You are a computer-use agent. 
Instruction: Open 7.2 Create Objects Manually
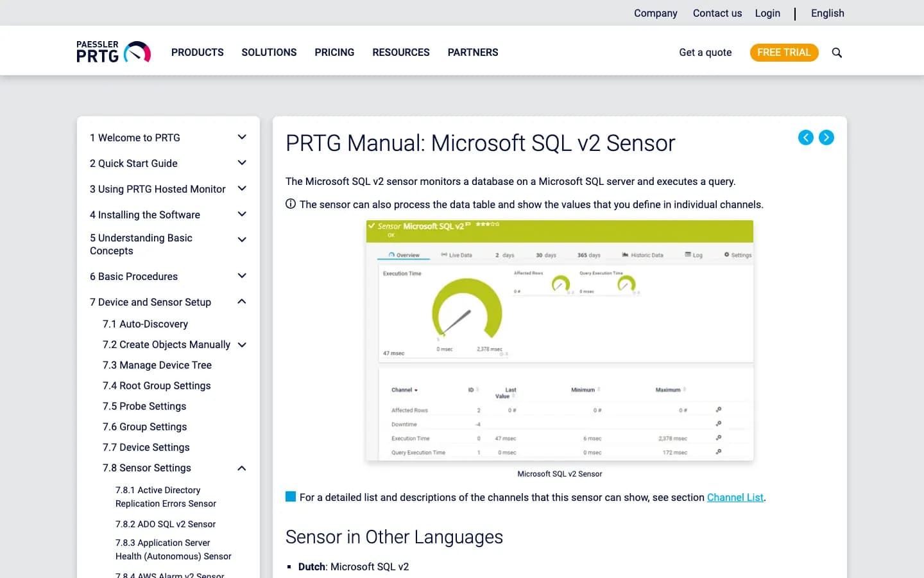[x=166, y=345]
